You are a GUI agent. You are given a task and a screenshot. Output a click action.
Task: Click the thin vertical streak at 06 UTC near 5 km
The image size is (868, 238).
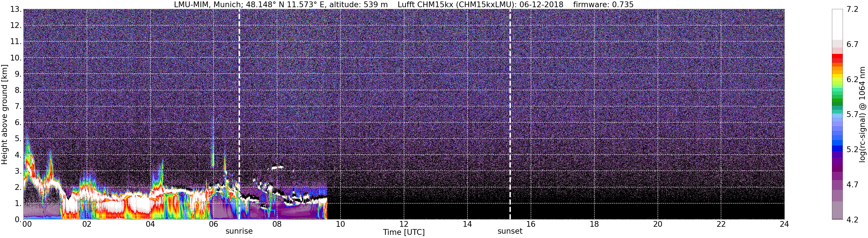(x=213, y=141)
